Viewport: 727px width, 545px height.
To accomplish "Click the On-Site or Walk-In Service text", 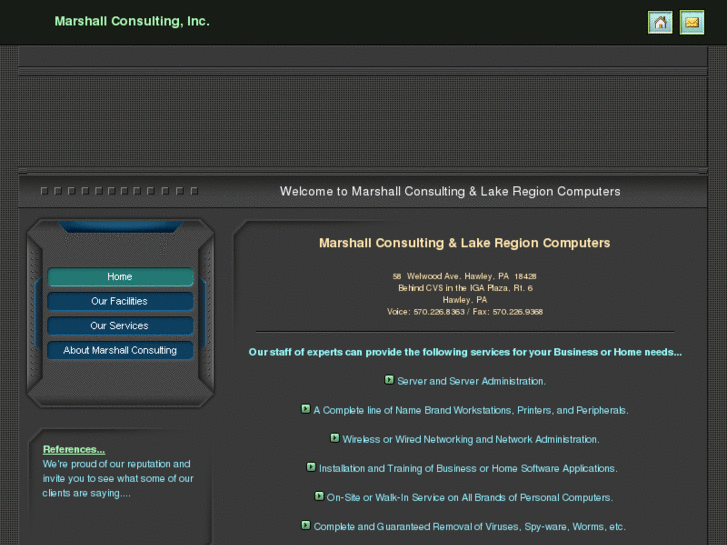I will (470, 498).
